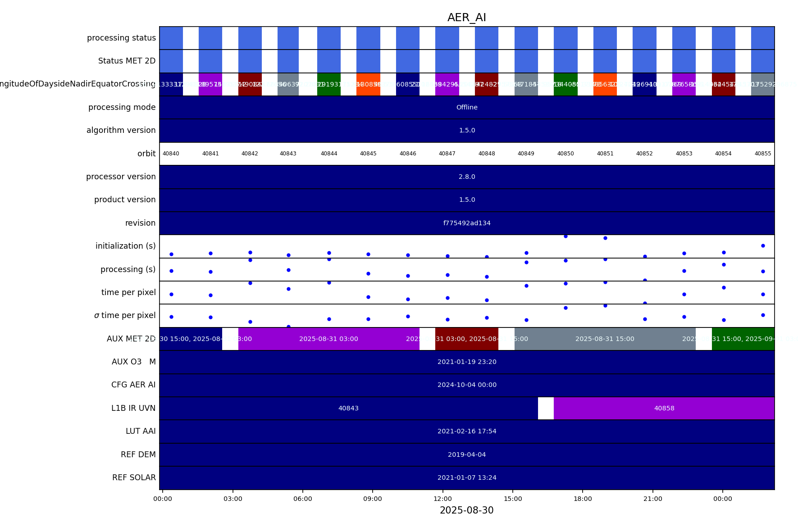Click the 2.8.0 processor version bar
Image resolution: width=798 pixels, height=532 pixels.
click(466, 177)
